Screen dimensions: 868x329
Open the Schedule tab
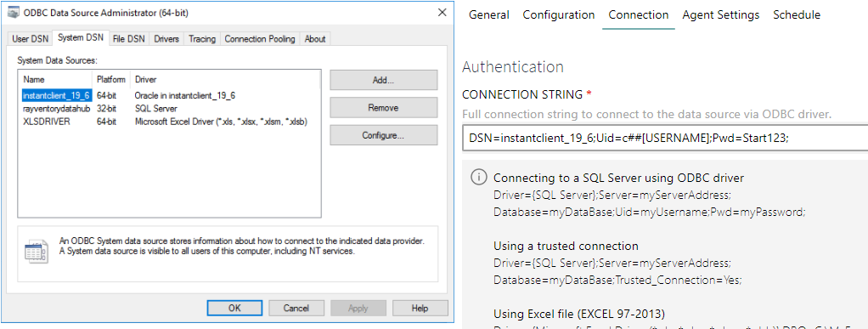[x=797, y=15]
